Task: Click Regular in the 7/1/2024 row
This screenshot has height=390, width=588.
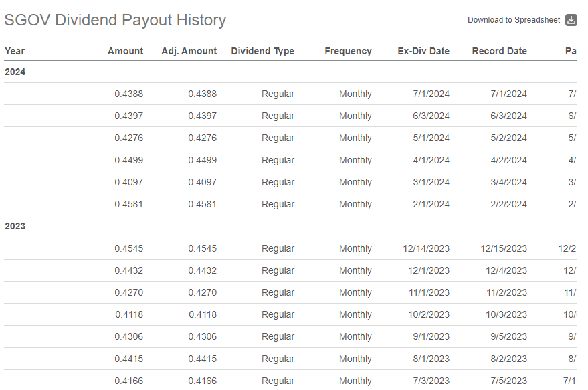Action: click(x=278, y=94)
